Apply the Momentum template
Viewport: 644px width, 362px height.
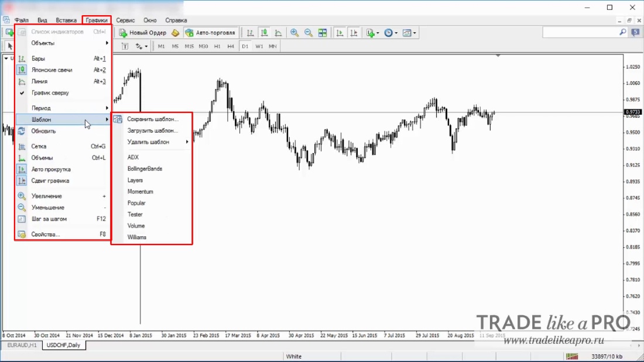pos(152,192)
